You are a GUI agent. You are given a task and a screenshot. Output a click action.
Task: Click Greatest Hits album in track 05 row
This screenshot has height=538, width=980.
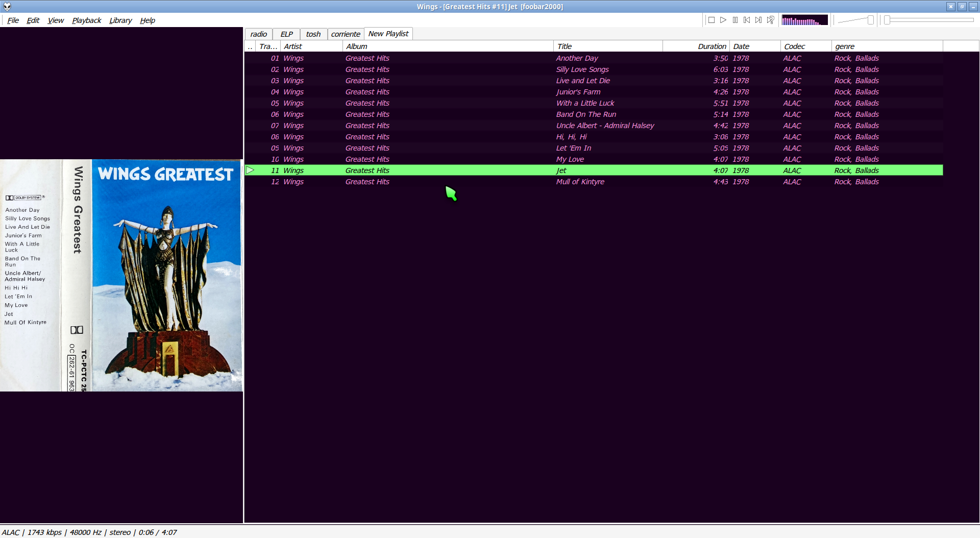click(x=367, y=103)
